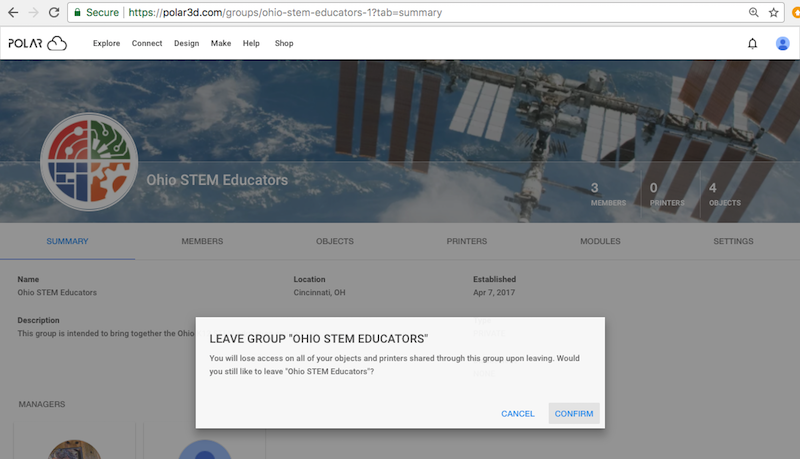This screenshot has height=459, width=800.
Task: Click the Apr 7, 2017 established date
Action: click(494, 292)
